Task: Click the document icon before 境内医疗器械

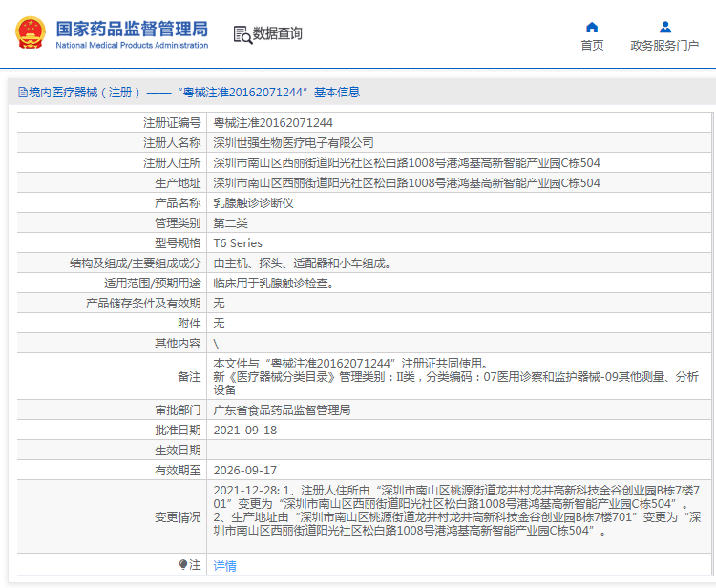Action: coord(22,93)
